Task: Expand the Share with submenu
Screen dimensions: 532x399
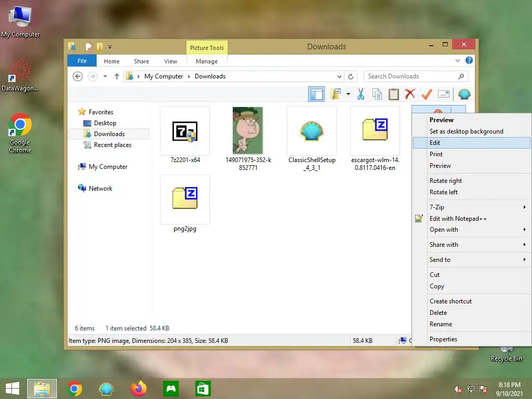Action: click(472, 245)
